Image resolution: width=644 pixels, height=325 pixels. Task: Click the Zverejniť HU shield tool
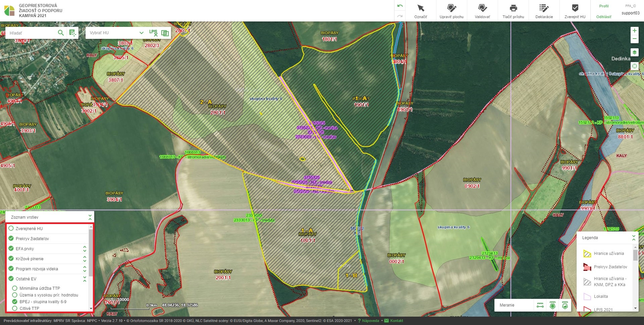pyautogui.click(x=575, y=11)
